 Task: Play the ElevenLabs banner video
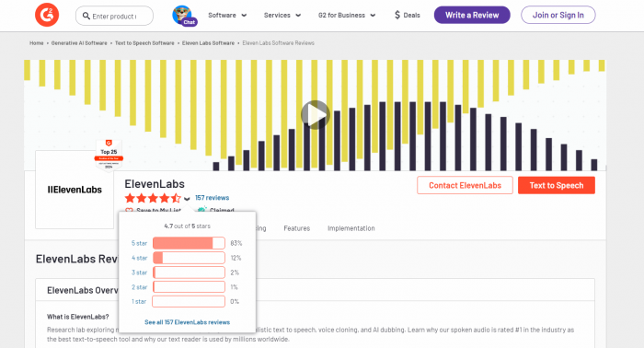point(315,115)
